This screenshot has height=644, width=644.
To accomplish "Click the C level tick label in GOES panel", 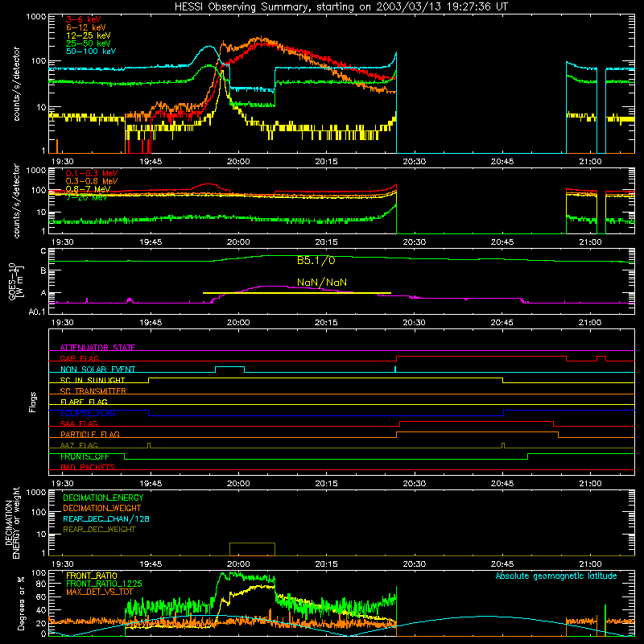I will (43, 251).
